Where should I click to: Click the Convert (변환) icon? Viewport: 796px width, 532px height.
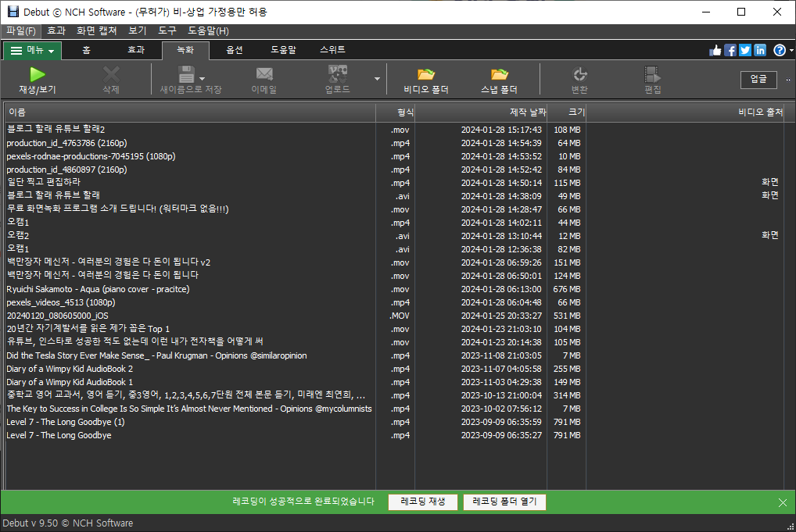(x=579, y=74)
